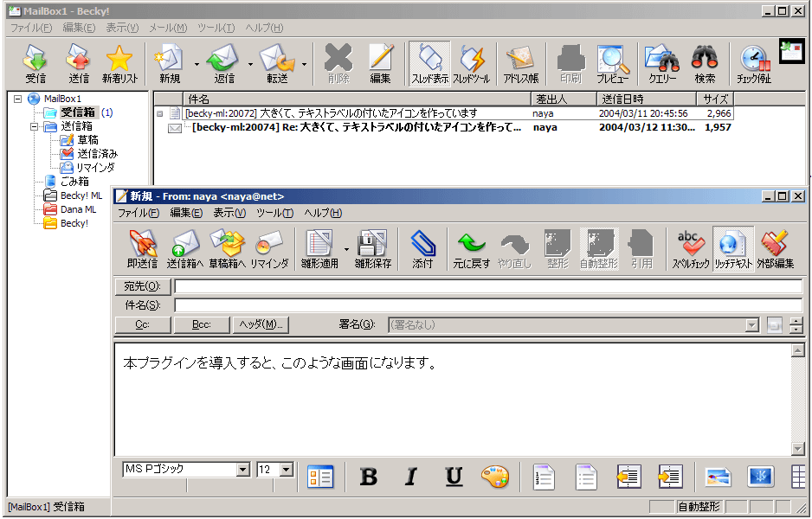The image size is (812, 519).
Task: Open the アドレス帳 address book
Action: tap(521, 64)
